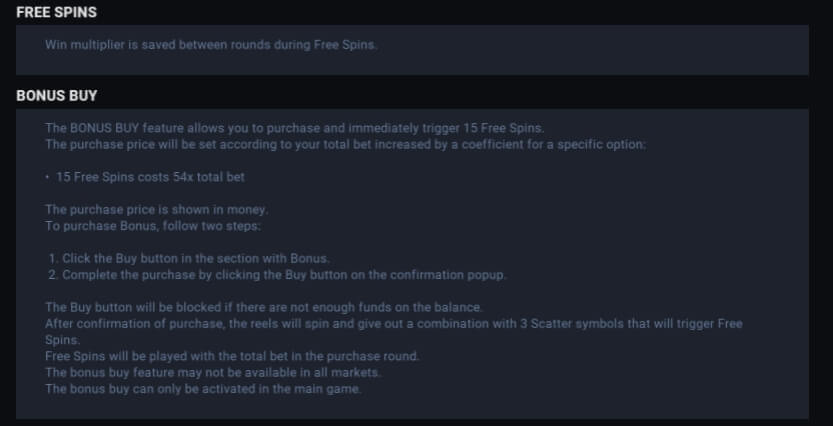Screen dimensions: 833x426
Task: Select the win multiplier Free Spins sentence
Action: [x=211, y=45]
